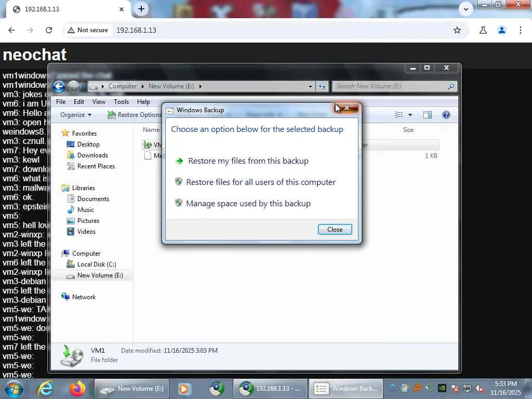The image size is (532, 399).
Task: Click the Not secure site info chip
Action: click(x=88, y=30)
